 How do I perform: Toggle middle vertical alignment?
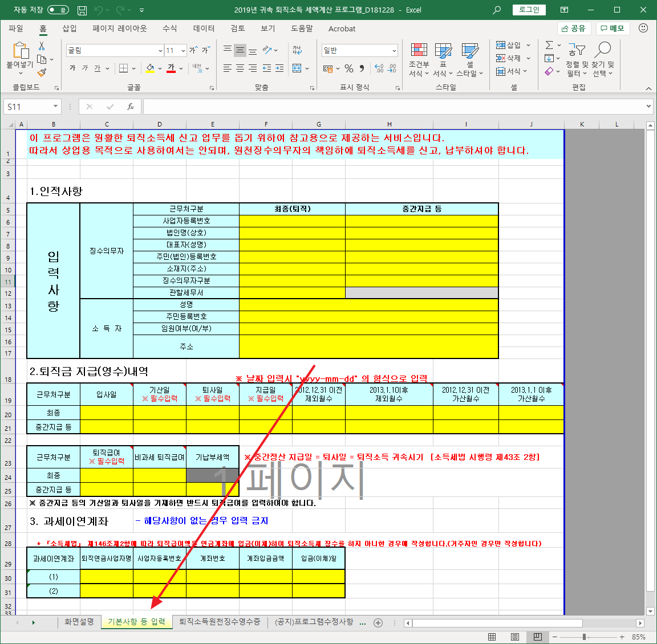[240, 50]
